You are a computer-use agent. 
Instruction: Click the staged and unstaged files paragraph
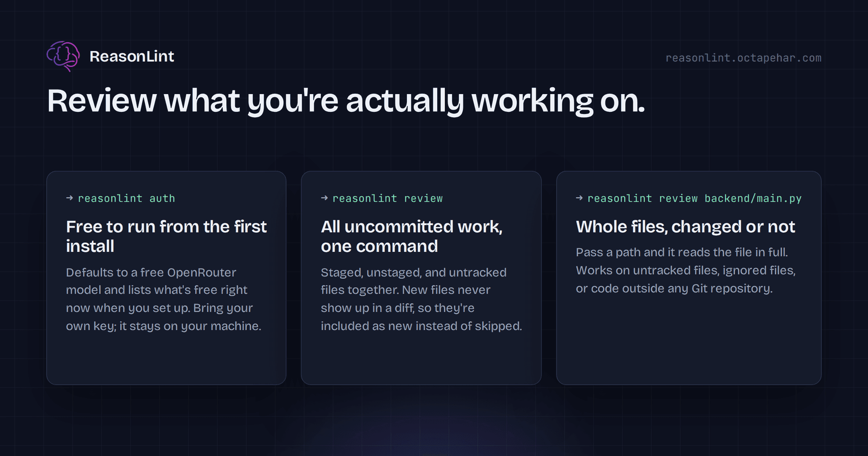(421, 299)
